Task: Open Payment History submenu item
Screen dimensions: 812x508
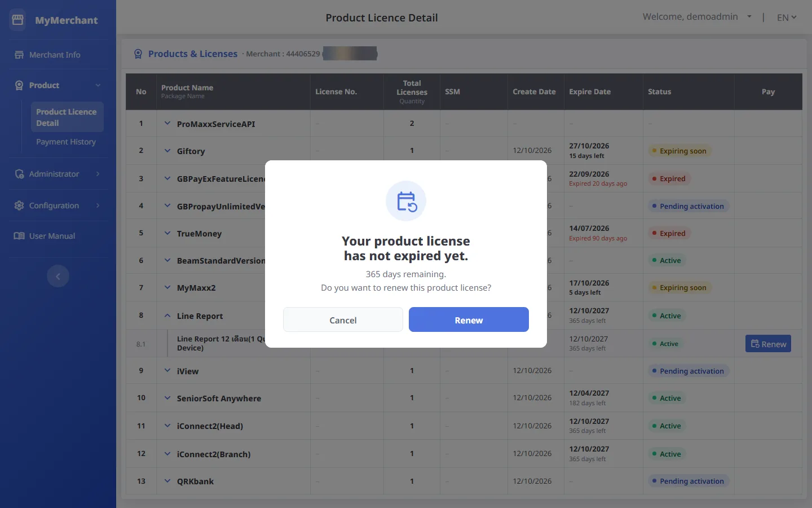Action: (x=66, y=142)
